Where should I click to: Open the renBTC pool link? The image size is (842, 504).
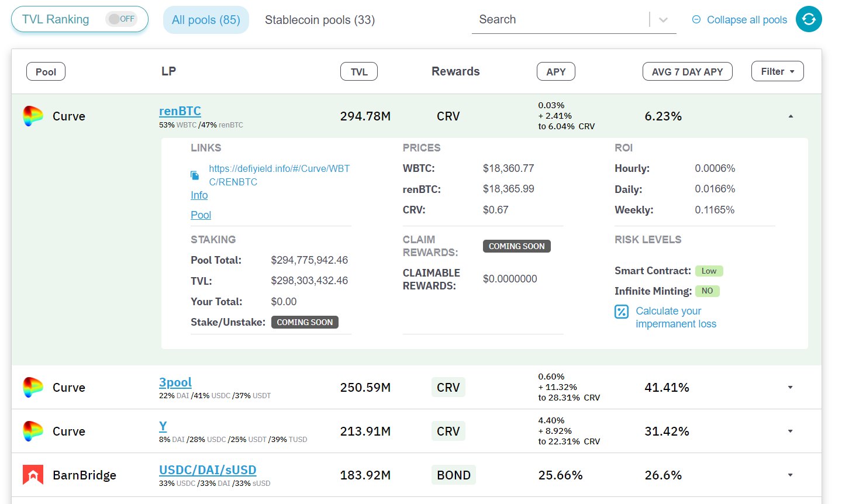coord(180,111)
